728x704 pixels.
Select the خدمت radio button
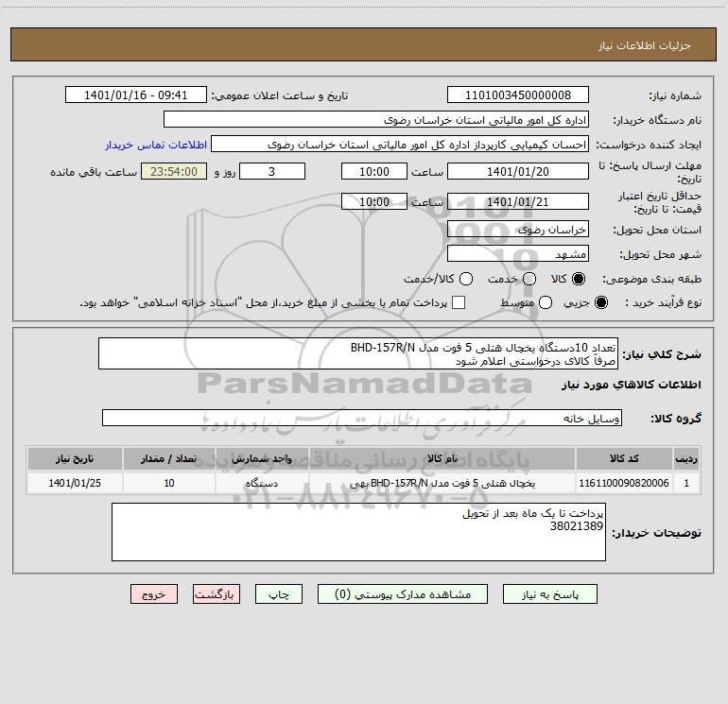click(529, 279)
